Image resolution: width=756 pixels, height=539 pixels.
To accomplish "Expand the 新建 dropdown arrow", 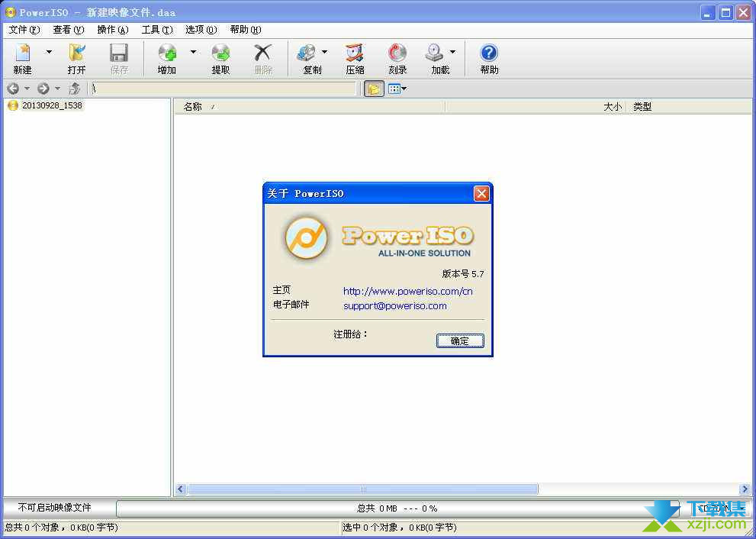I will 49,52.
